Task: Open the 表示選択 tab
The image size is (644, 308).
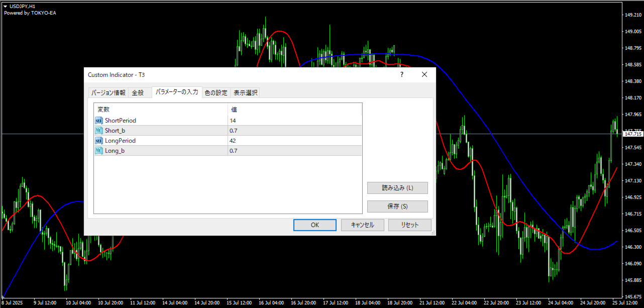Action: click(x=245, y=92)
